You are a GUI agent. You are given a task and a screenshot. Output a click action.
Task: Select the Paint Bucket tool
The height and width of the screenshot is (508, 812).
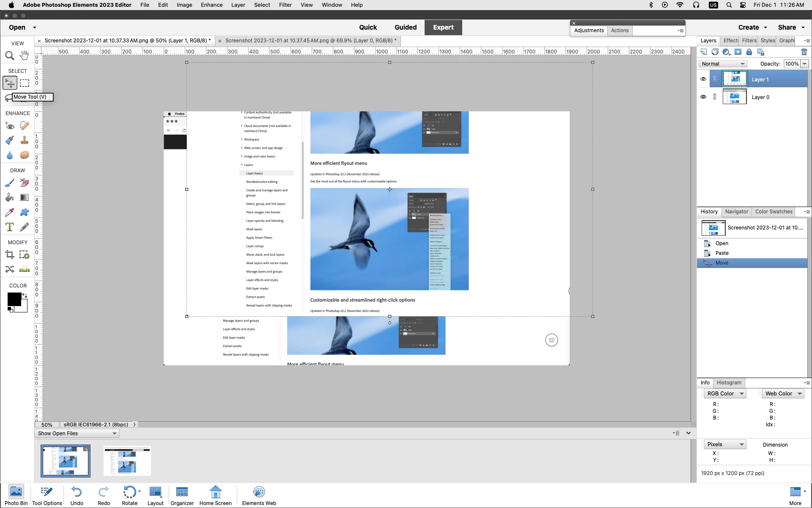[x=9, y=197]
